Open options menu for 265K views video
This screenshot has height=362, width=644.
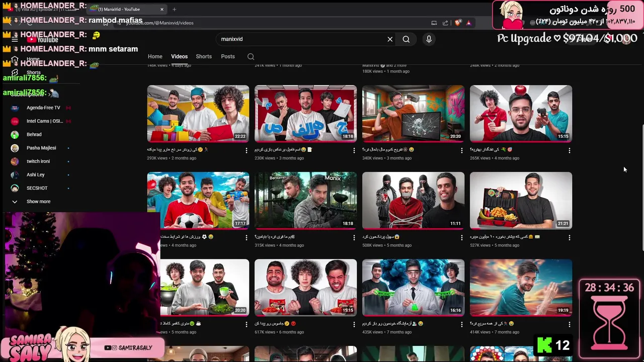click(x=569, y=150)
